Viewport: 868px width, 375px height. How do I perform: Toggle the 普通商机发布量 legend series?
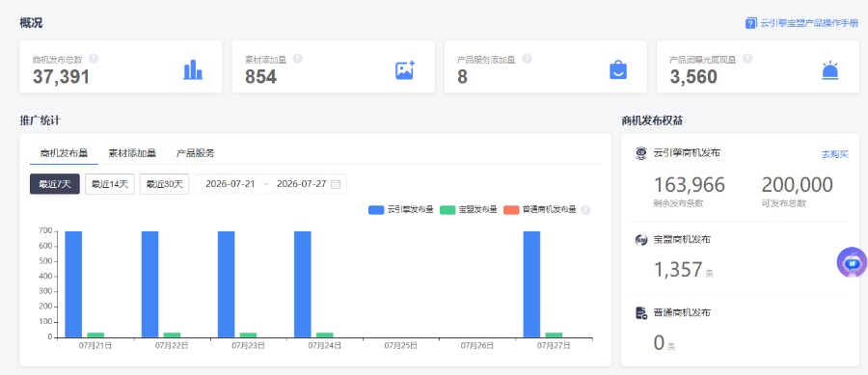[540, 209]
